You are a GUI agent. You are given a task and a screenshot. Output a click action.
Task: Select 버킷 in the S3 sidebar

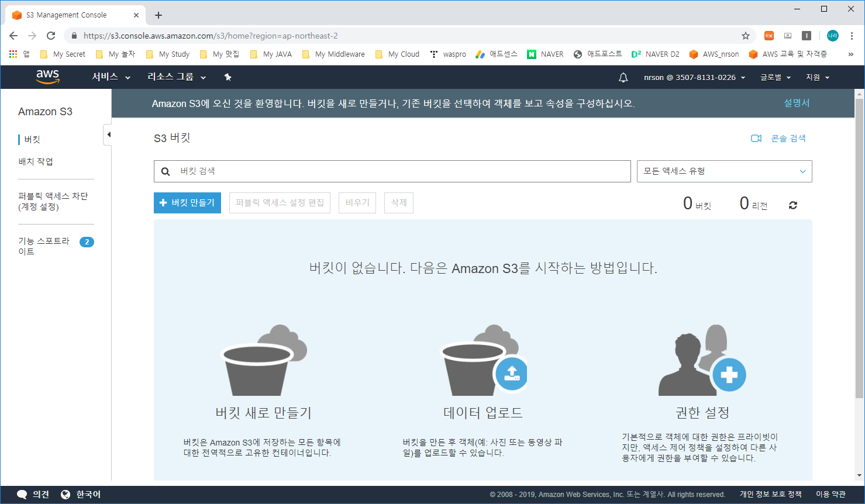(32, 140)
